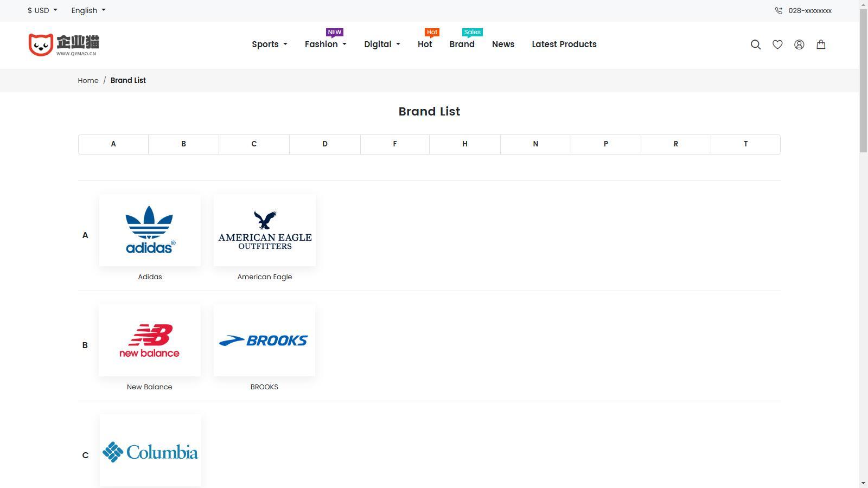This screenshot has height=488, width=868.
Task: Expand the Sports menu dropdown
Action: [x=270, y=44]
